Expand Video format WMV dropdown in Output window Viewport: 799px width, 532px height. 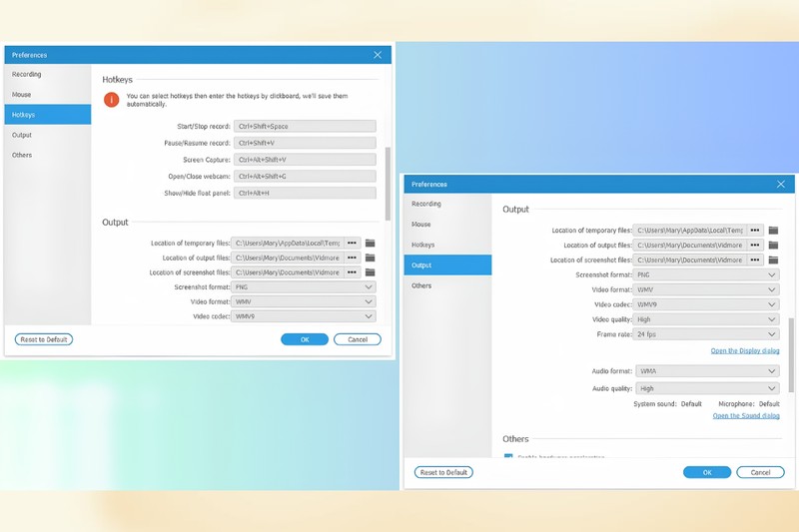(x=706, y=289)
